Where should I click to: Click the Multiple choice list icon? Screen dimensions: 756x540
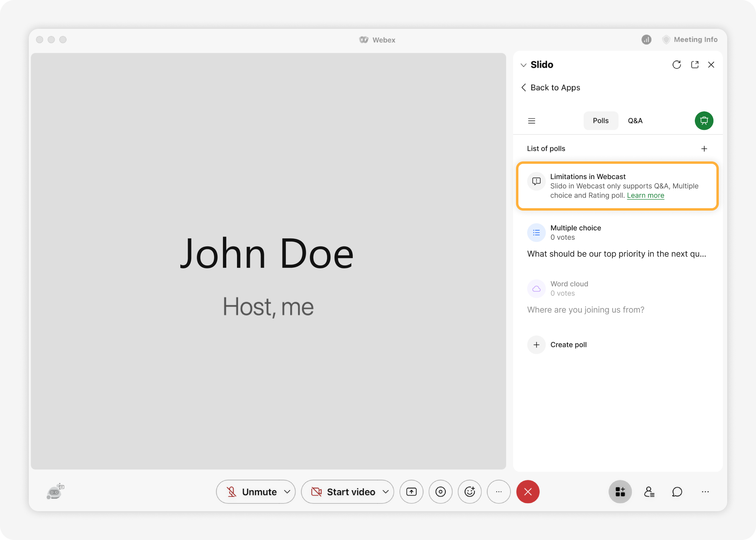point(536,233)
